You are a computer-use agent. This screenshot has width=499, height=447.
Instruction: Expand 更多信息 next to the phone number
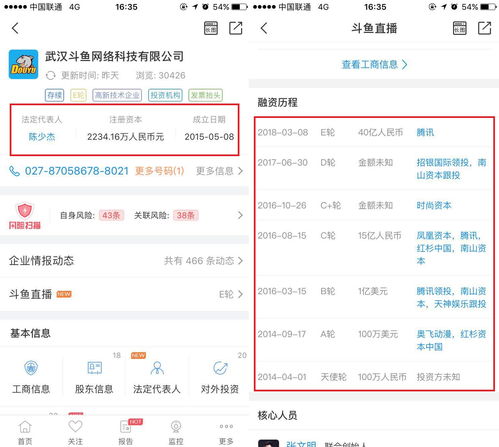[219, 171]
